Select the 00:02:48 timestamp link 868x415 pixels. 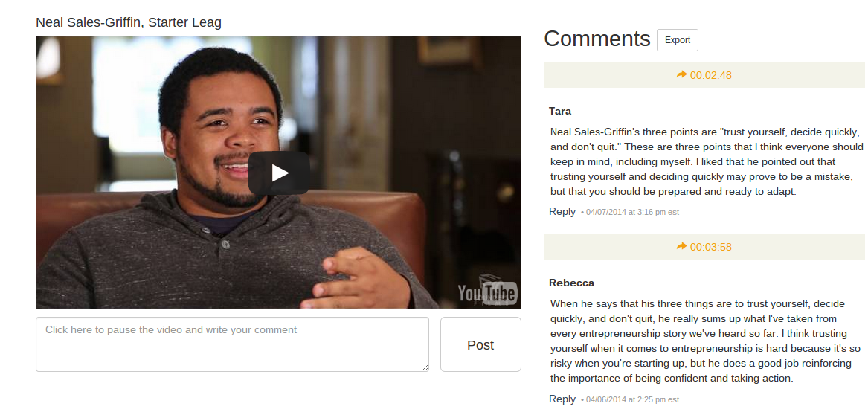pos(711,75)
